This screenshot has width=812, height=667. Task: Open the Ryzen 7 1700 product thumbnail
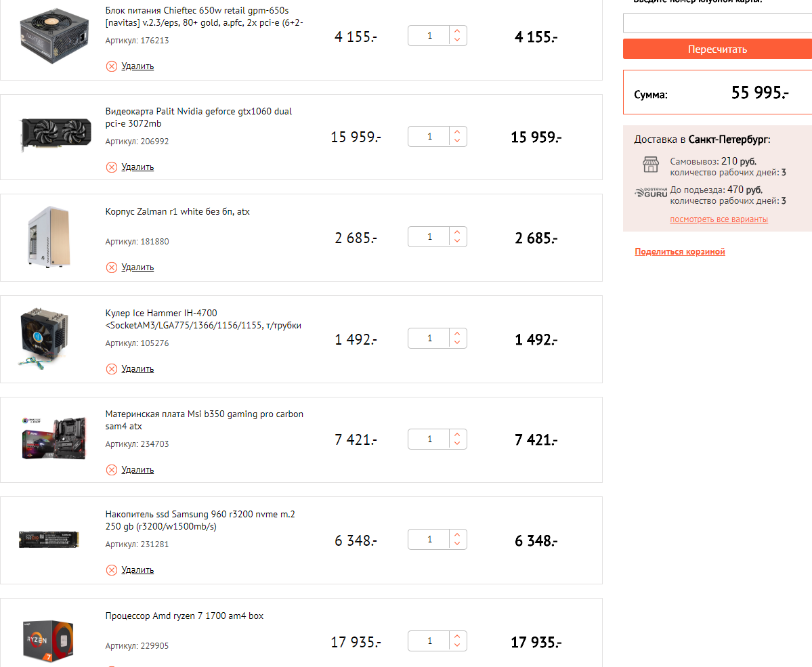point(47,640)
